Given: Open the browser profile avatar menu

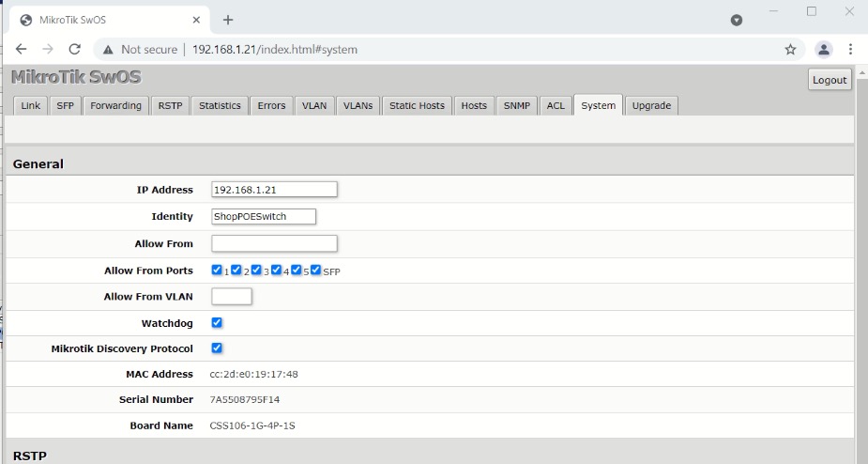Looking at the screenshot, I should click(x=824, y=50).
